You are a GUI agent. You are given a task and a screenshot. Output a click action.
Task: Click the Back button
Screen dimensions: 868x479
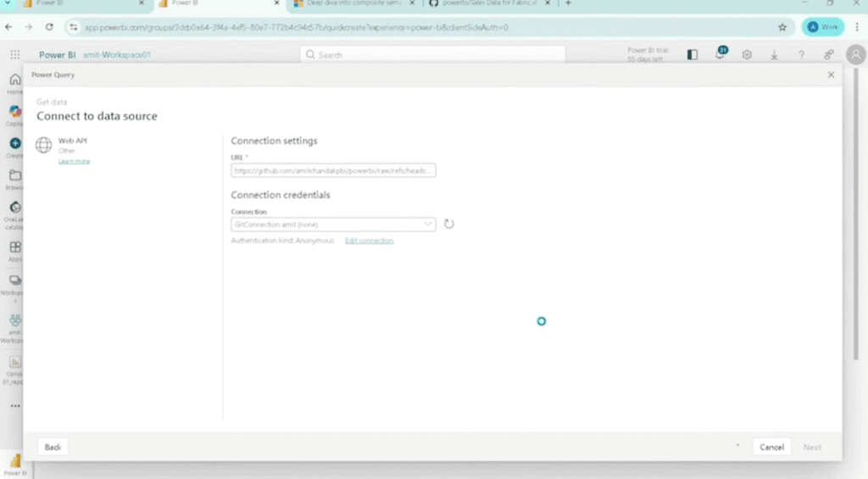(53, 447)
